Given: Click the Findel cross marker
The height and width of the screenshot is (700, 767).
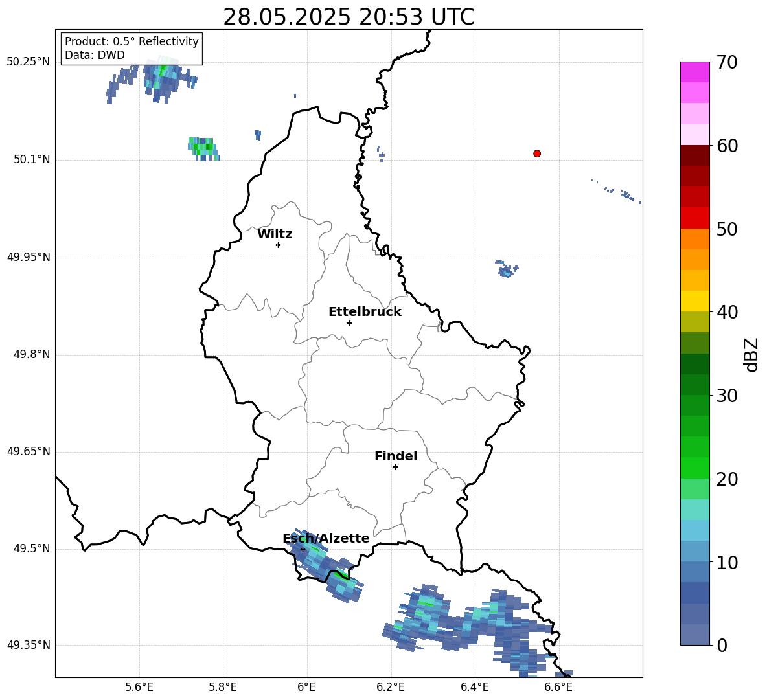Looking at the screenshot, I should pos(395,468).
